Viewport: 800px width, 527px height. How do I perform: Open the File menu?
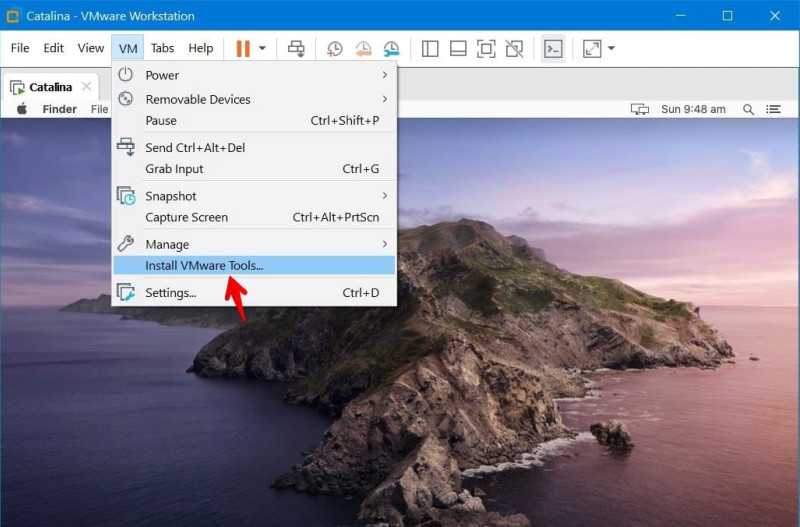tap(20, 48)
